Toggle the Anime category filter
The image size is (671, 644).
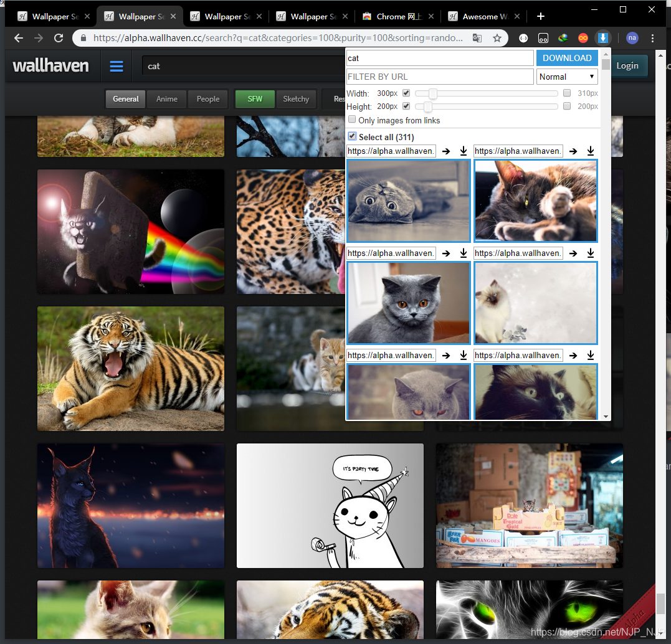[166, 99]
